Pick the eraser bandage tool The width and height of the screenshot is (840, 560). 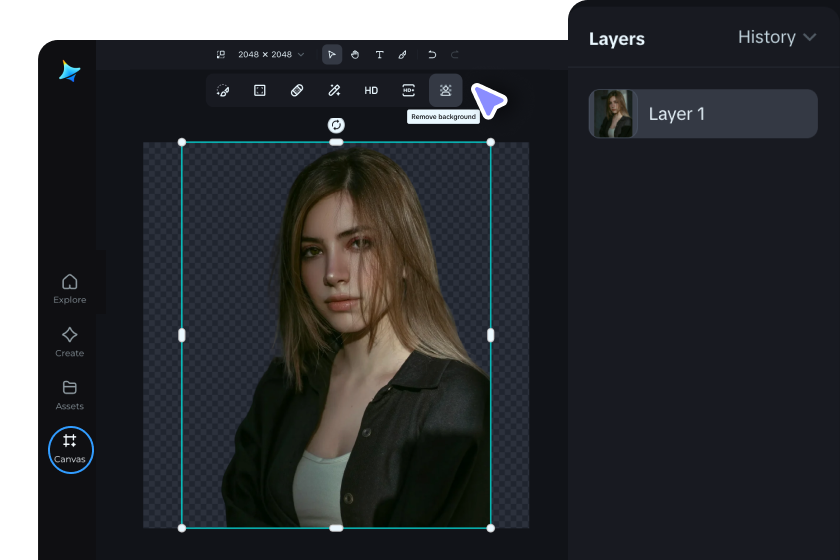coord(297,90)
